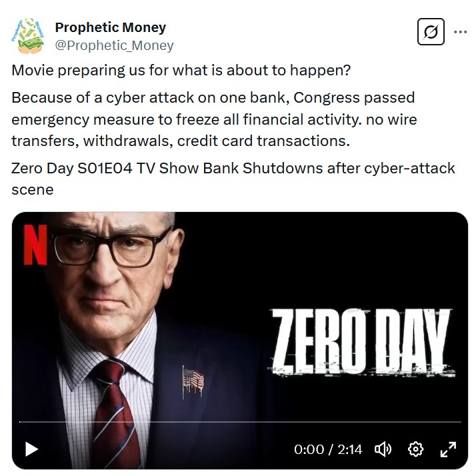The width and height of the screenshot is (476, 476).
Task: Play the Zero Day video
Action: pyautogui.click(x=31, y=449)
